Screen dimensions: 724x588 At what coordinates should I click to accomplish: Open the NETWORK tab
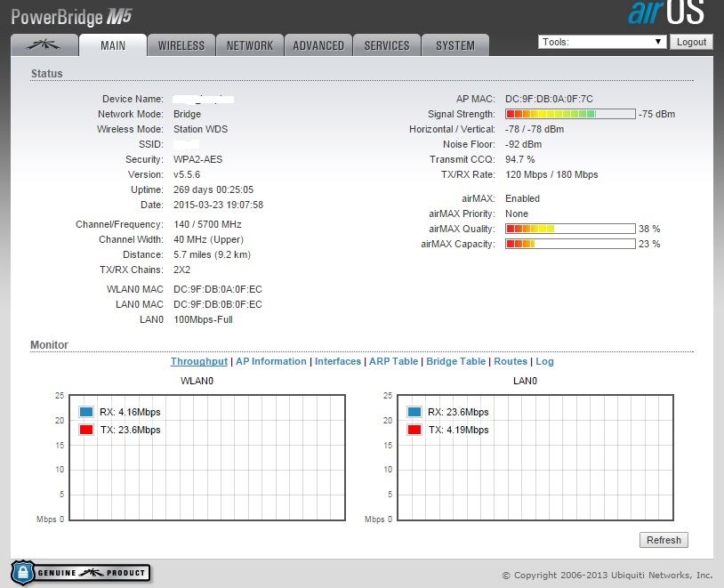pyautogui.click(x=250, y=45)
